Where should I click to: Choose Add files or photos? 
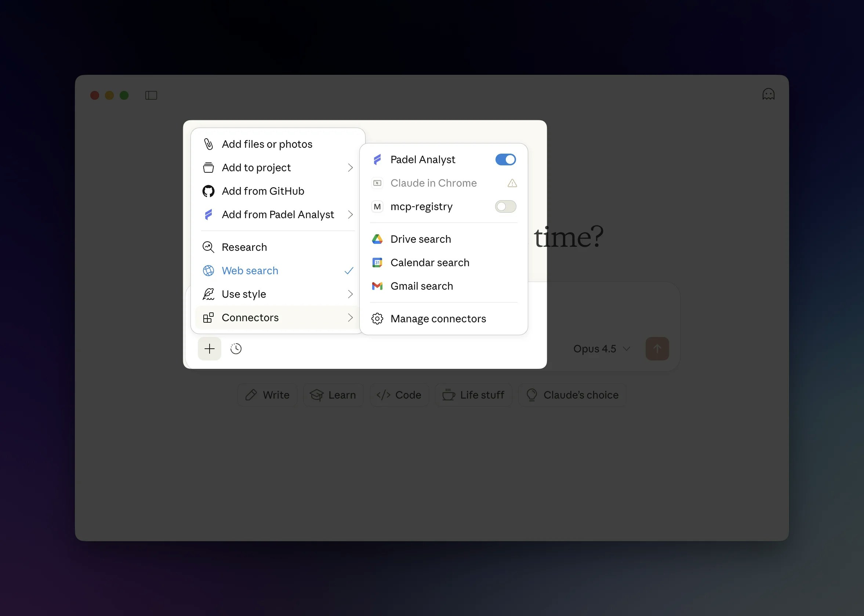click(x=267, y=144)
